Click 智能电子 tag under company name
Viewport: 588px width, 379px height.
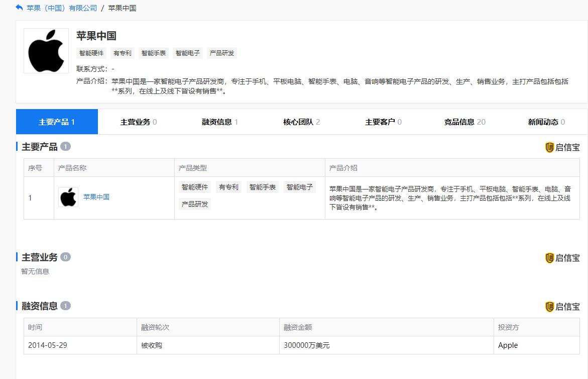(187, 53)
